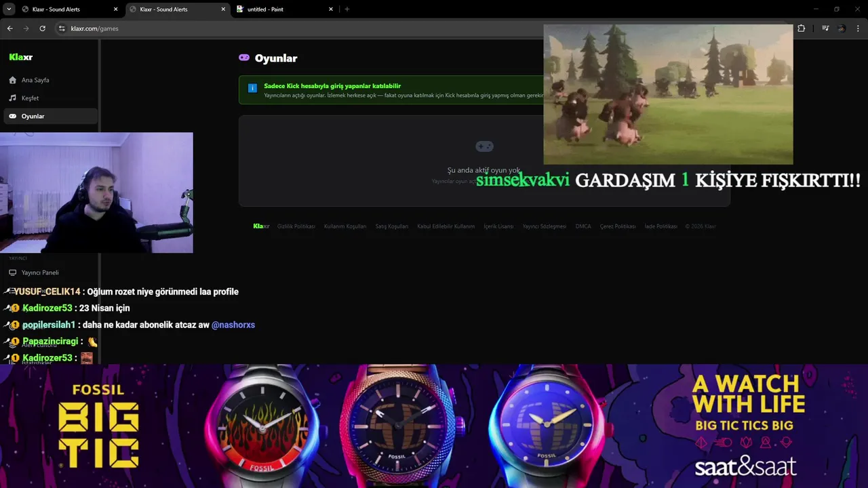Click the blue info icon in the banner
Screen dimensions: 868x488
coord(252,88)
